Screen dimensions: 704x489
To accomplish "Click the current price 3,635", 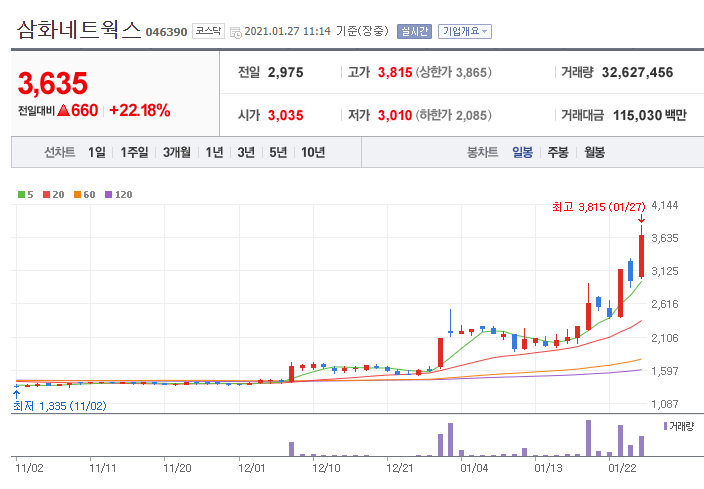I will click(53, 84).
